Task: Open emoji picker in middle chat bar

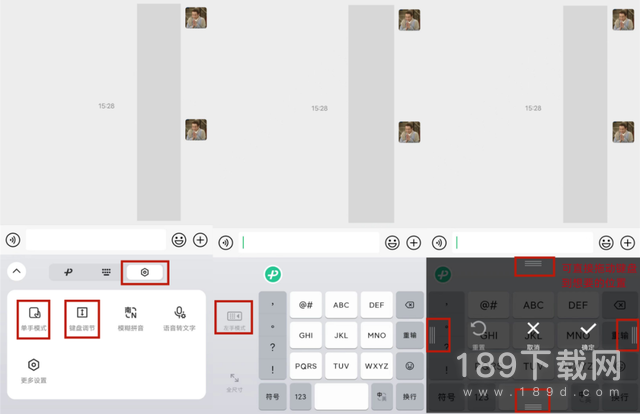Action: [x=392, y=243]
